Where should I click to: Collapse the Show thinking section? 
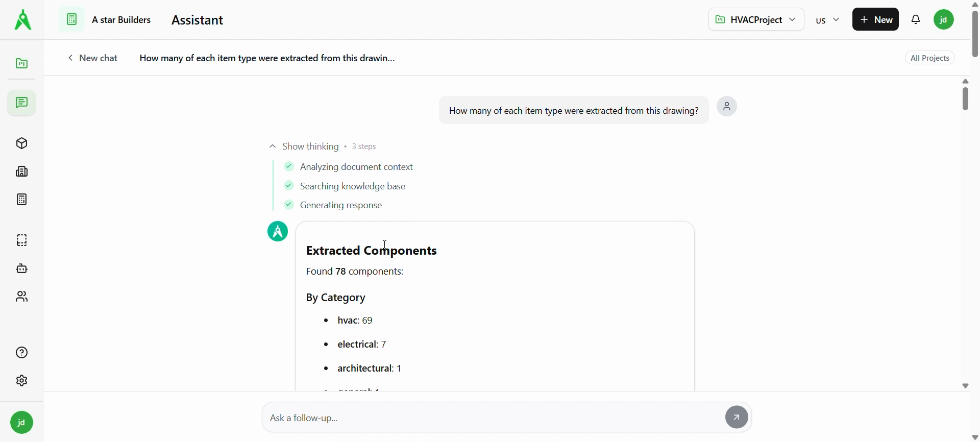304,147
